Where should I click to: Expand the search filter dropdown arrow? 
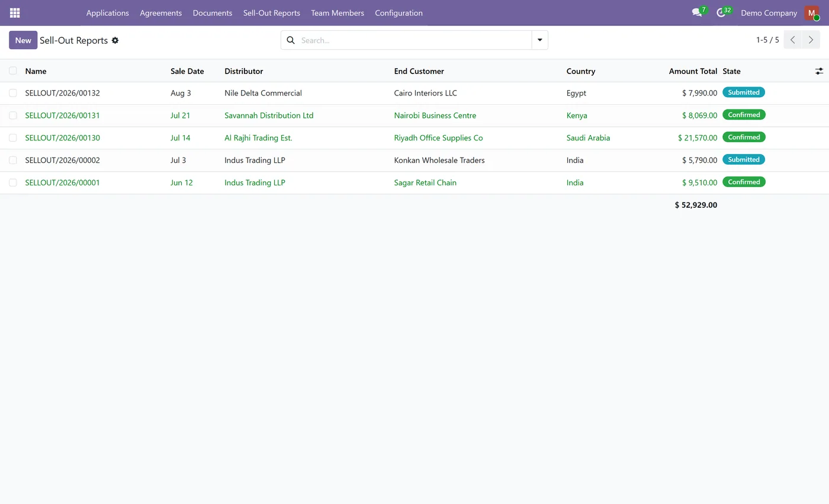coord(540,40)
